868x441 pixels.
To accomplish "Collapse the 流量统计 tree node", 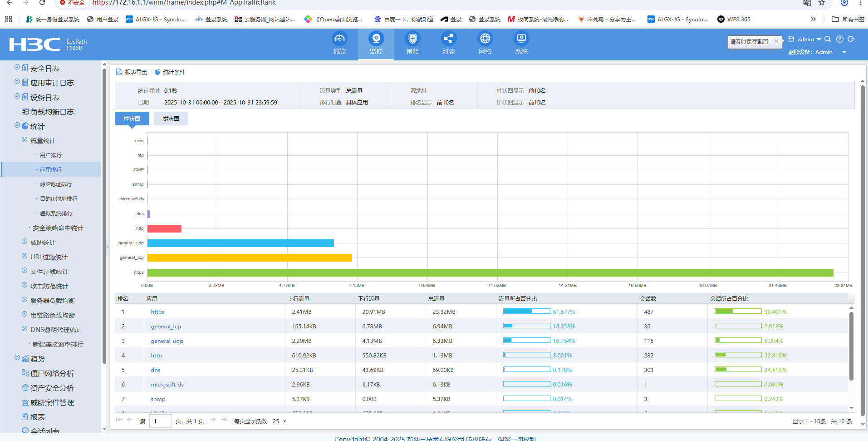I will click(x=25, y=140).
